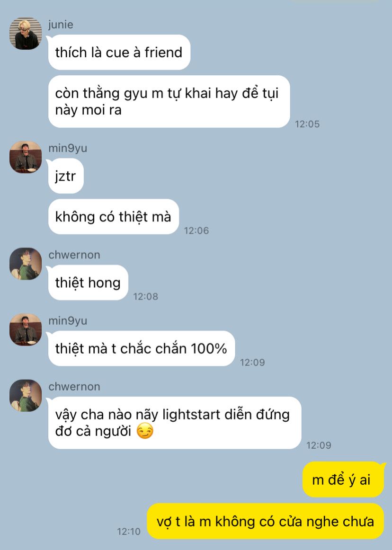The width and height of the screenshot is (392, 550).
Task: Open the first chwernon avatar
Action: (x=25, y=264)
